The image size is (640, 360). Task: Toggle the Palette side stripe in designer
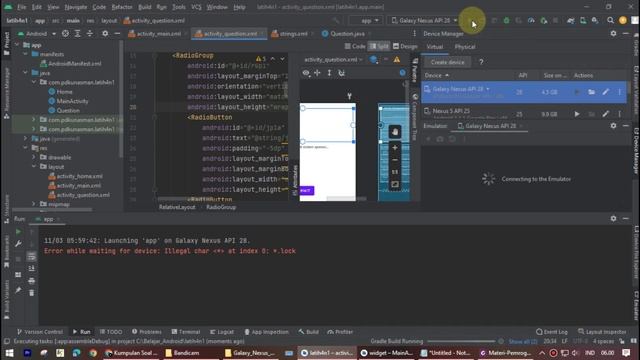click(x=415, y=70)
